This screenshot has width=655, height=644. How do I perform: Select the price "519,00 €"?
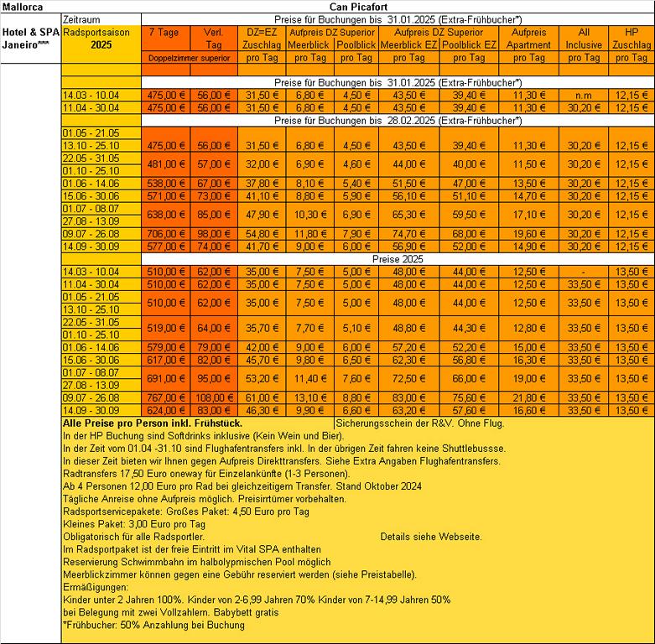pyautogui.click(x=166, y=328)
